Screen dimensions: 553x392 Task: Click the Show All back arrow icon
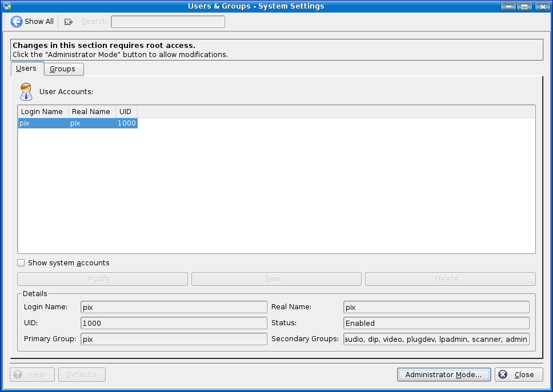(17, 22)
